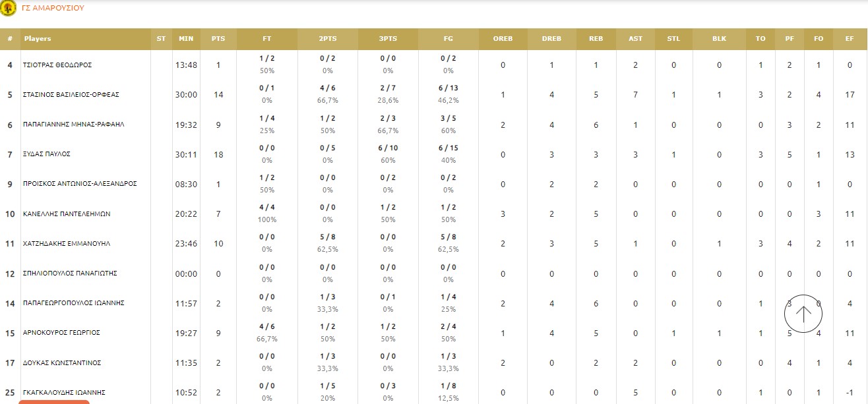This screenshot has width=868, height=404.
Task: Click the OREB column header
Action: [x=503, y=39]
